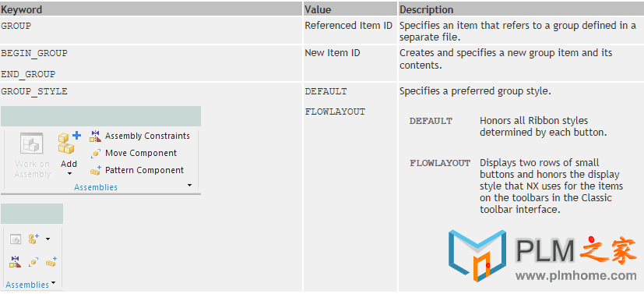Click the Description column header
Viewport: 644px width, 294px height.
coord(426,9)
